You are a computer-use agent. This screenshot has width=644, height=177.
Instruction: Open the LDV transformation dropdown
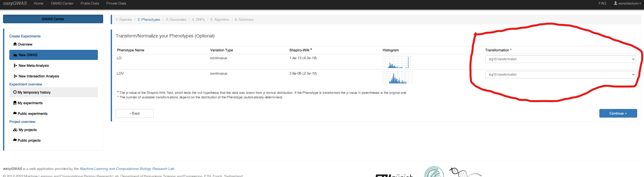(560, 75)
